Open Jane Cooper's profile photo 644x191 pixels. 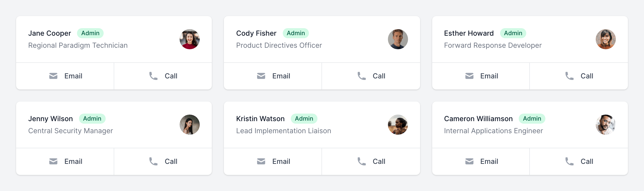(x=190, y=39)
